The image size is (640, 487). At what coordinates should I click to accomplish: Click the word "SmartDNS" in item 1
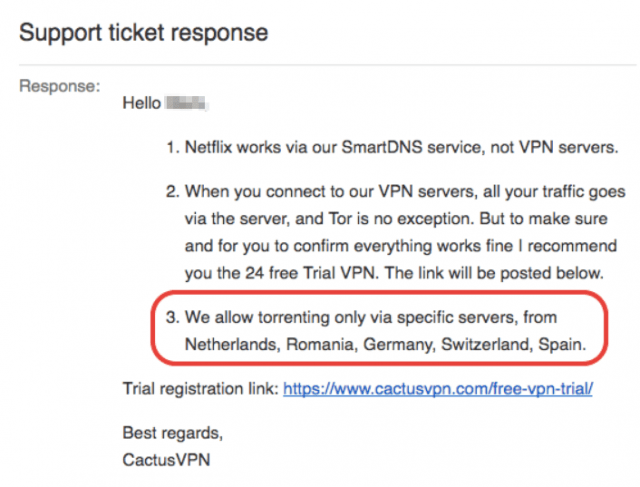click(x=382, y=147)
